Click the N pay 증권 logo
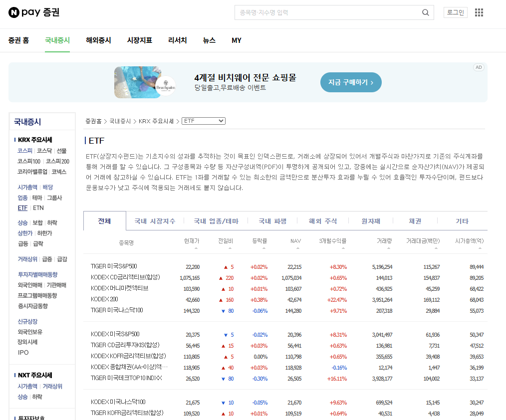This screenshot has width=506, height=420. point(32,12)
